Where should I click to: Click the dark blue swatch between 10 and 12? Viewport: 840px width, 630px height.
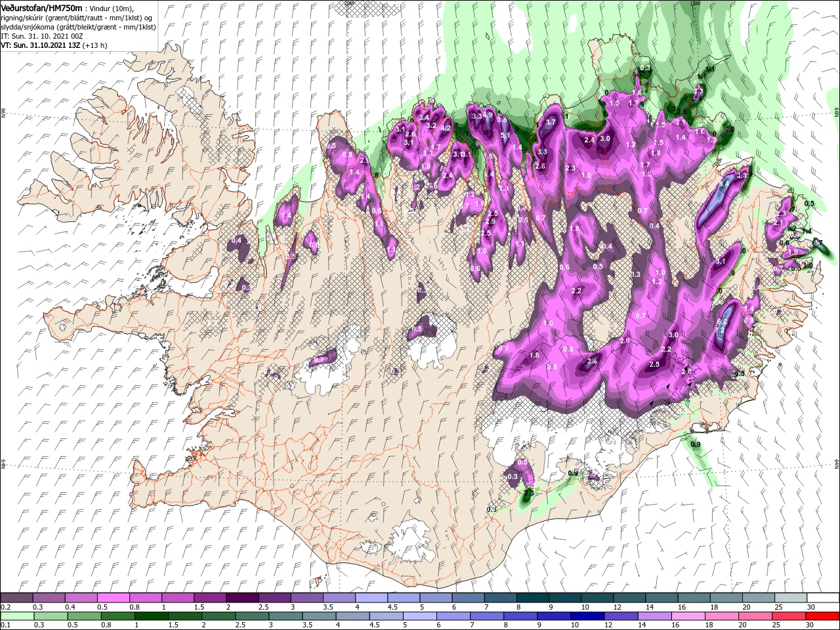[x=587, y=616]
